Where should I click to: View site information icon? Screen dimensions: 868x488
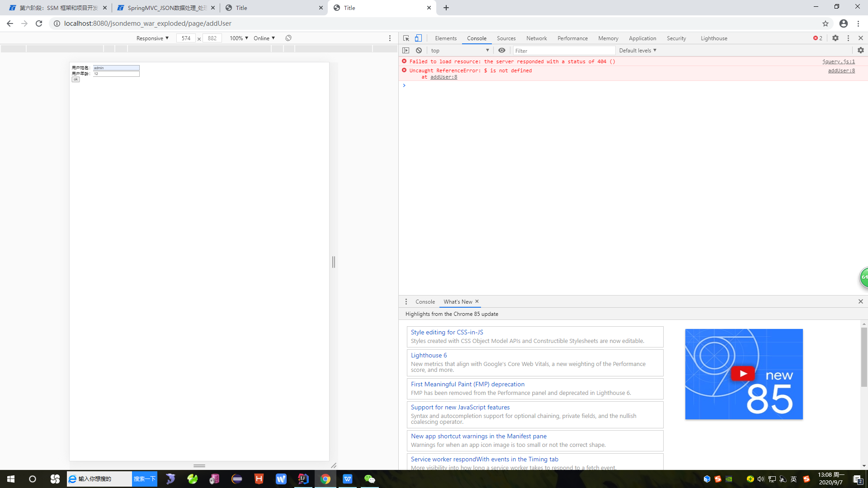point(57,23)
